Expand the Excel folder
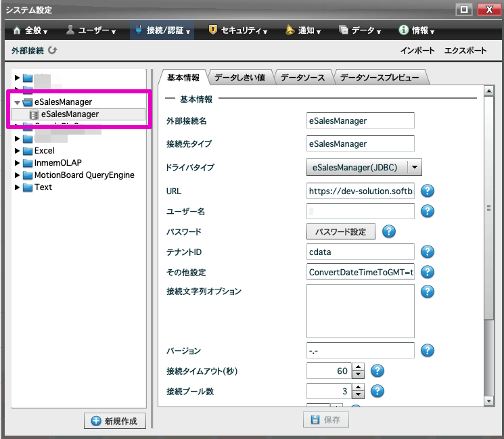This screenshot has width=504, height=439. 17,151
